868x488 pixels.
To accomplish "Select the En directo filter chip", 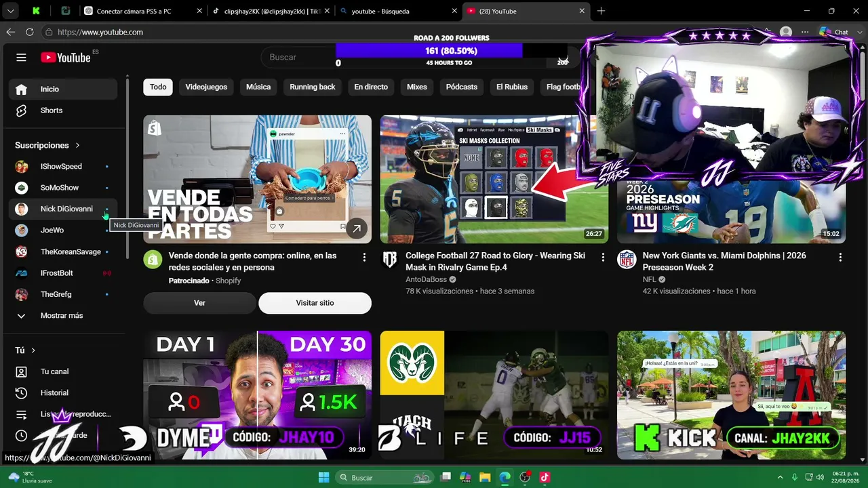I will point(371,87).
